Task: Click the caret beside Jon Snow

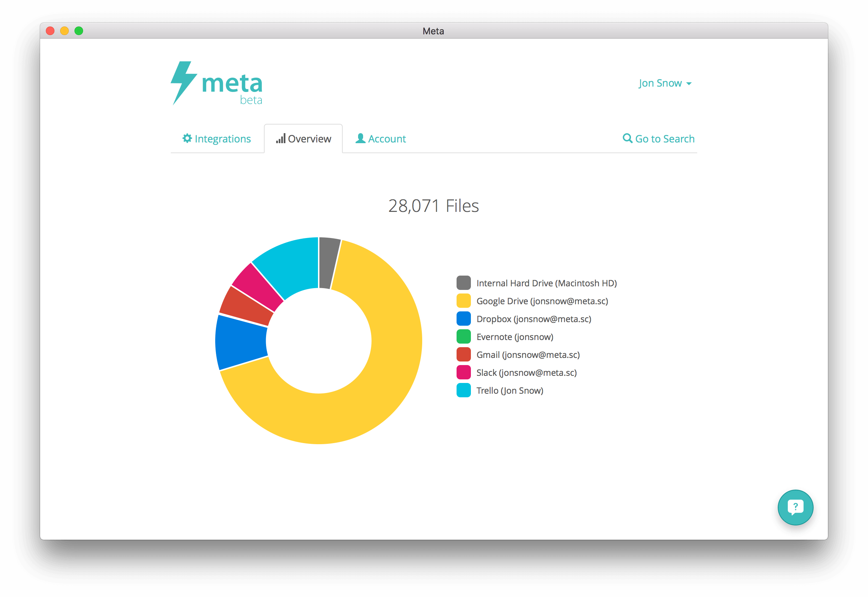Action: point(689,84)
